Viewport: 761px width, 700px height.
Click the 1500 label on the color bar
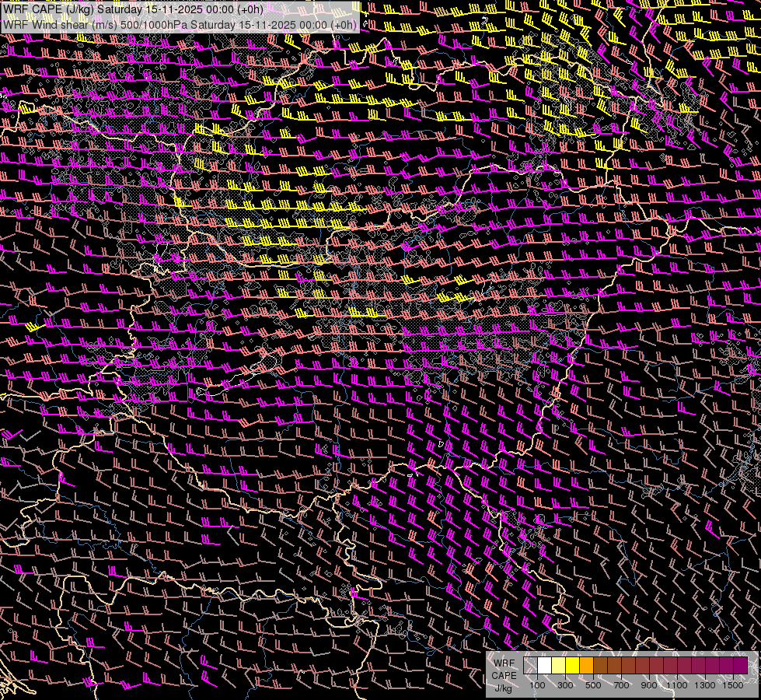click(x=733, y=686)
